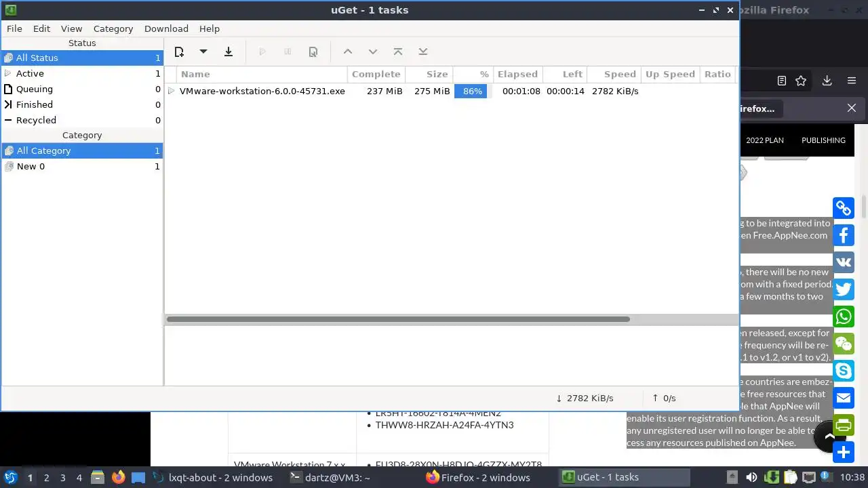This screenshot has height=488, width=868.
Task: Click the download speed indicator in status bar
Action: pos(585,398)
